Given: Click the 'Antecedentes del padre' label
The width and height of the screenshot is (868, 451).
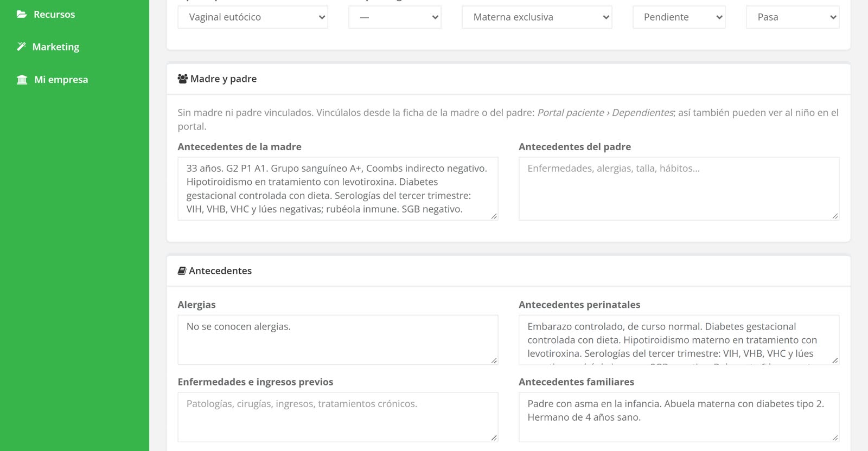Looking at the screenshot, I should pos(575,147).
